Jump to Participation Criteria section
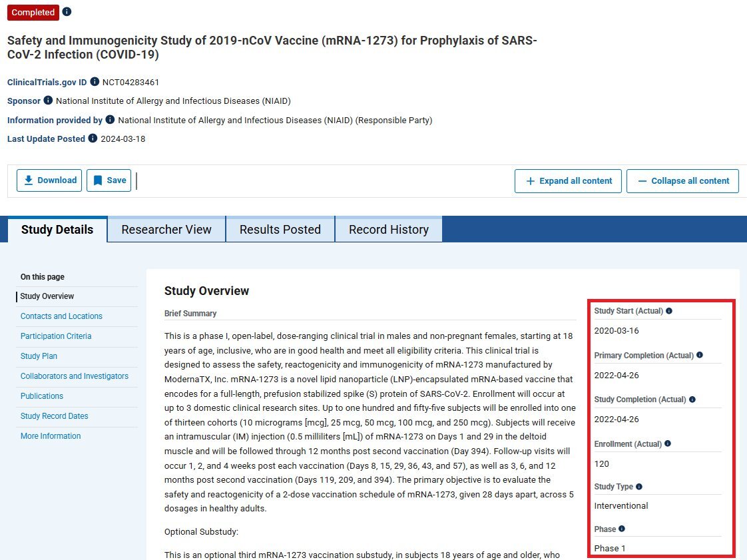The image size is (747, 560). pyautogui.click(x=56, y=336)
